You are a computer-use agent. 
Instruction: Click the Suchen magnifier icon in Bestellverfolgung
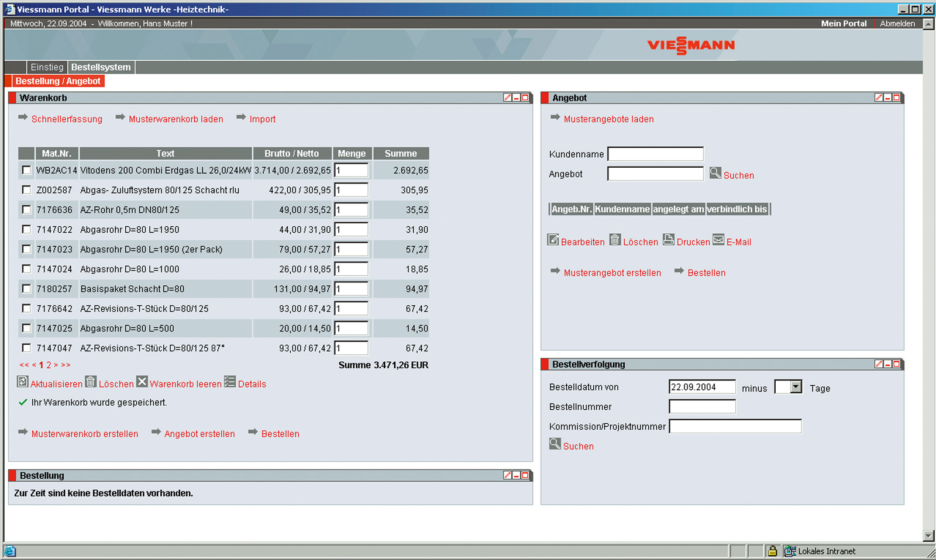point(555,444)
